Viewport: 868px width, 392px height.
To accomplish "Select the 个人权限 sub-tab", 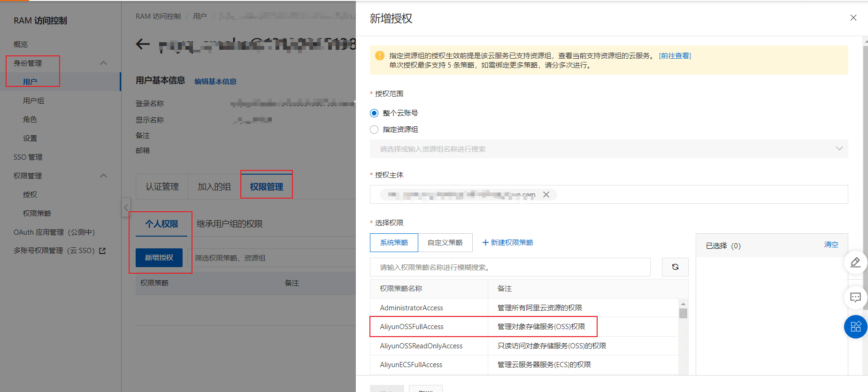I will pyautogui.click(x=161, y=224).
